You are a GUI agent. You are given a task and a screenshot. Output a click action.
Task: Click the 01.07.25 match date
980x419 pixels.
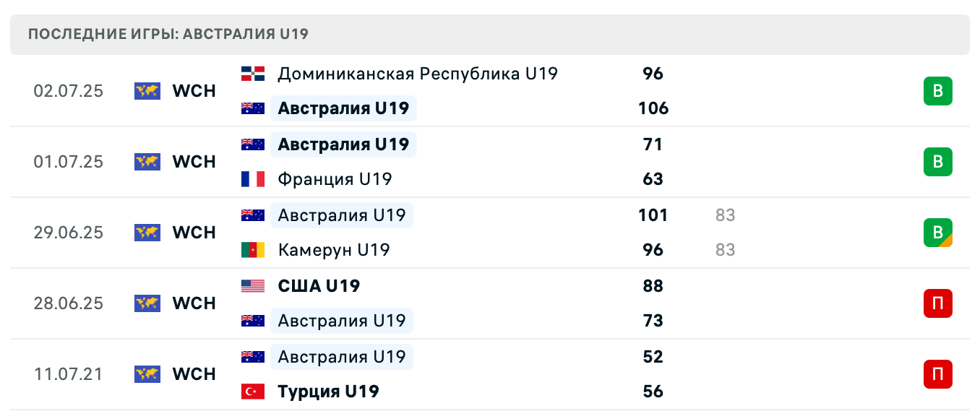tap(69, 162)
